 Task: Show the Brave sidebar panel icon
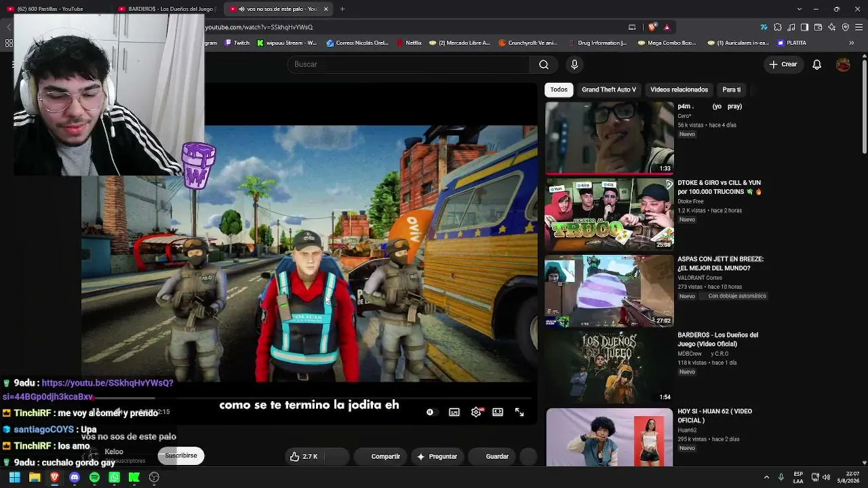[805, 27]
